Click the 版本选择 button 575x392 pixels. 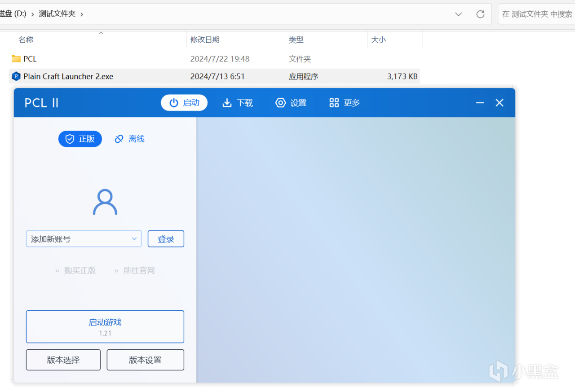[x=63, y=360]
